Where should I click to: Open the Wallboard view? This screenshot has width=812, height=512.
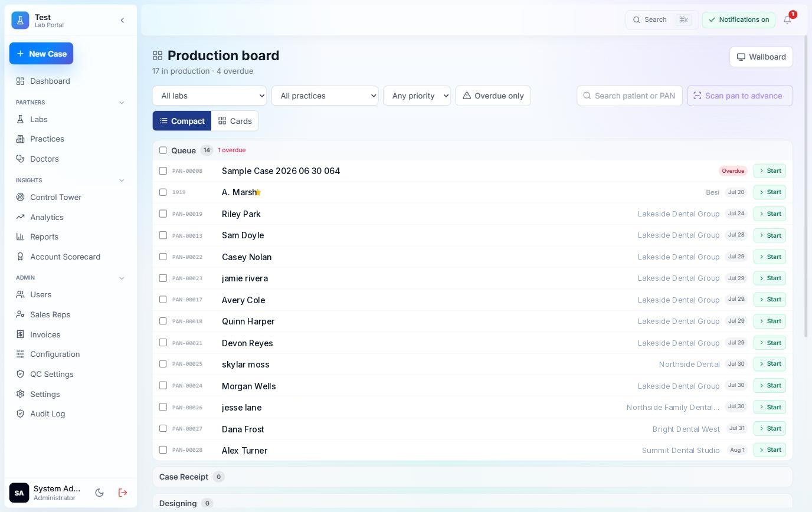[761, 57]
